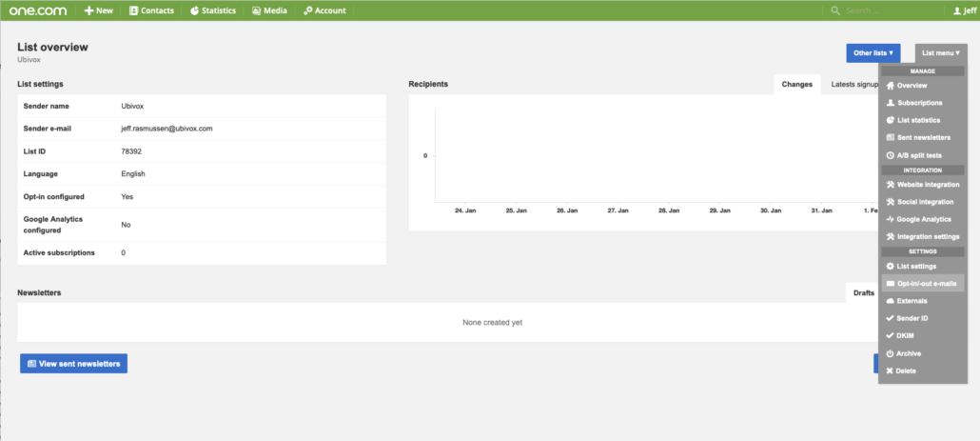Collapse the List menu dropdown
980x441 pixels.
coord(941,53)
